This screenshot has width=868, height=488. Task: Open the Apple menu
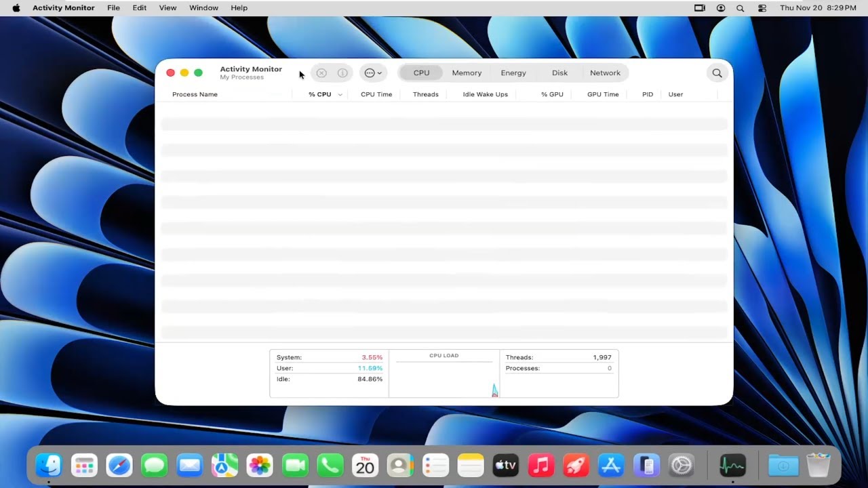click(x=16, y=7)
